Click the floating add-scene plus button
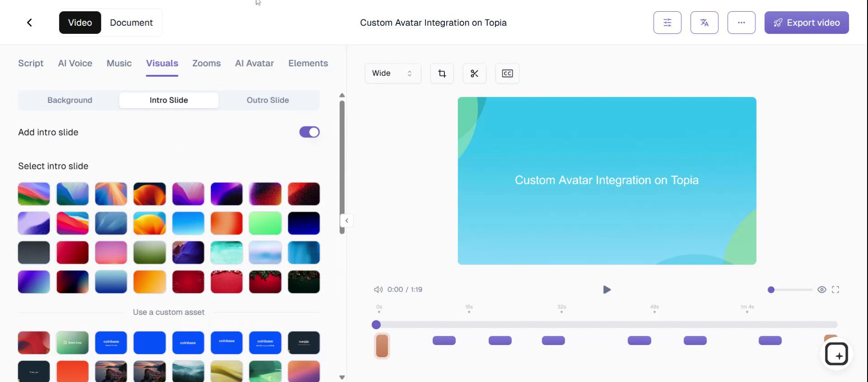Viewport: 868px width, 382px height. [837, 354]
